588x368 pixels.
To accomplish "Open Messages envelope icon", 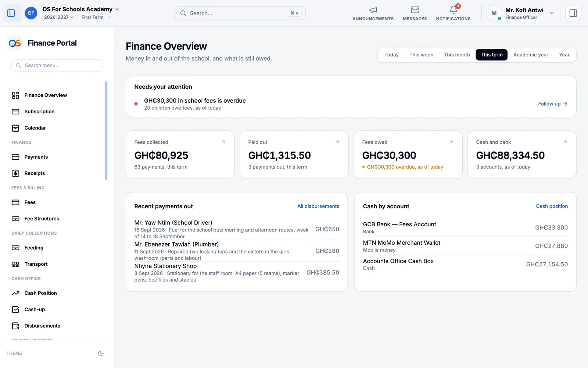I will pos(415,10).
